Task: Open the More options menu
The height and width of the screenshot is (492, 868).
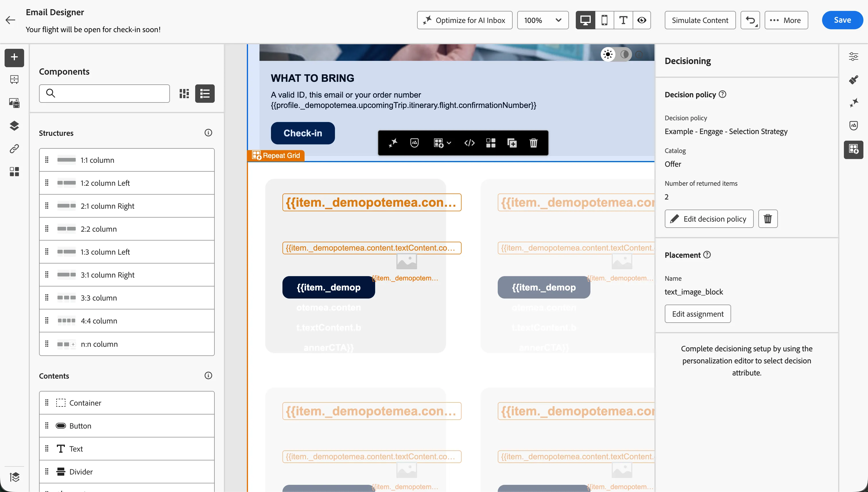Action: click(786, 20)
